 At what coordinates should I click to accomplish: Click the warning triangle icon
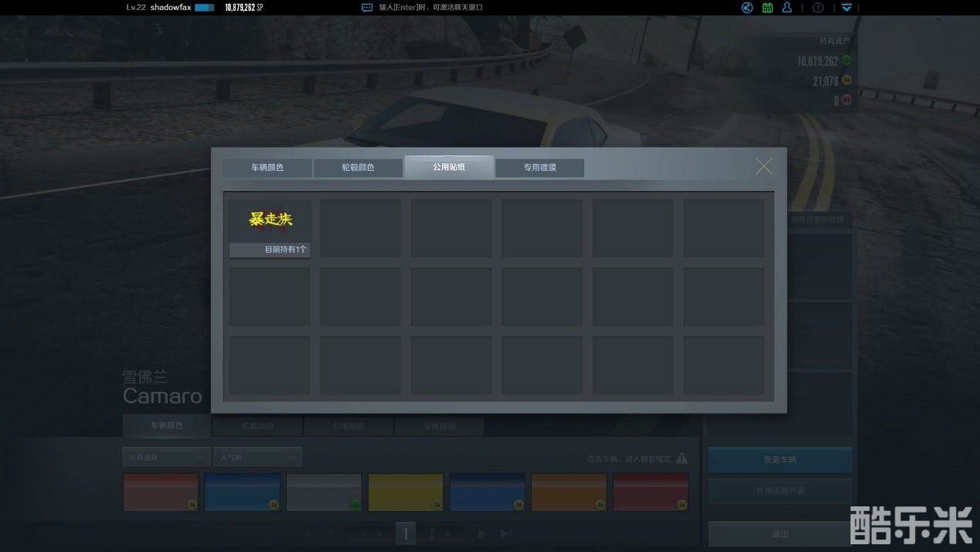pos(682,458)
